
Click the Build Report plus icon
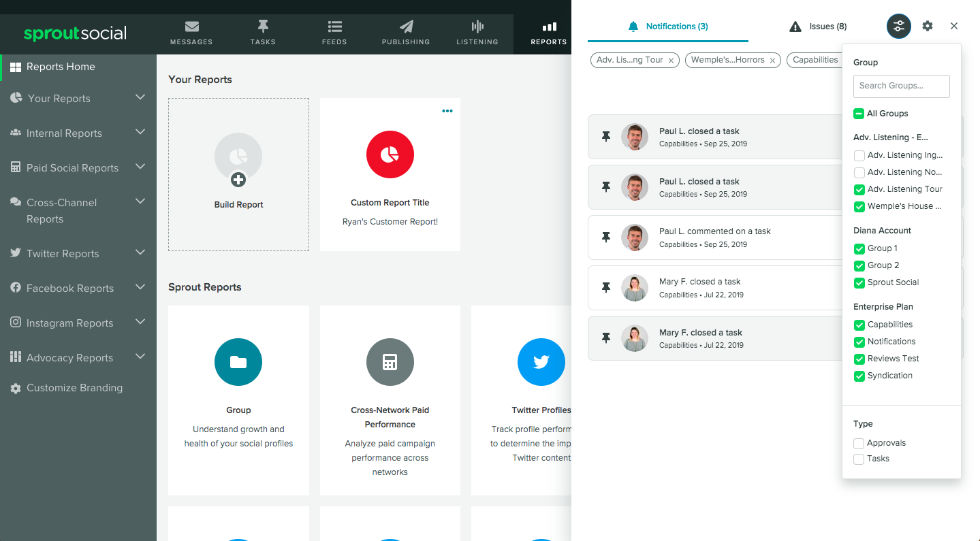tap(238, 180)
